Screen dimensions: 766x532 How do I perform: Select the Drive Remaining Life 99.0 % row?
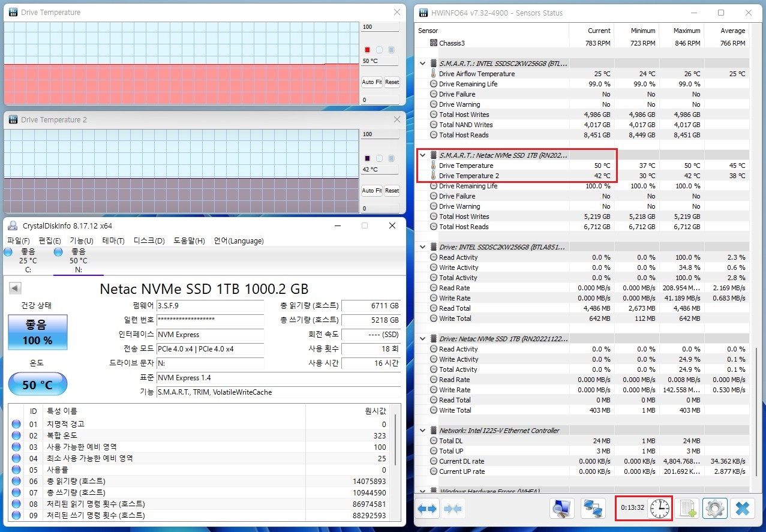coord(583,84)
